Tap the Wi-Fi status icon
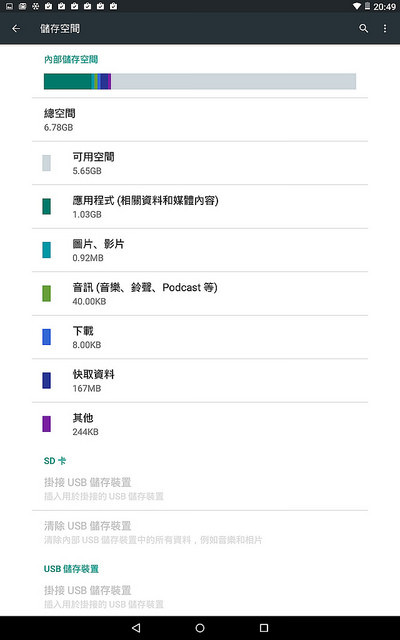This screenshot has width=400, height=640. 357,6
